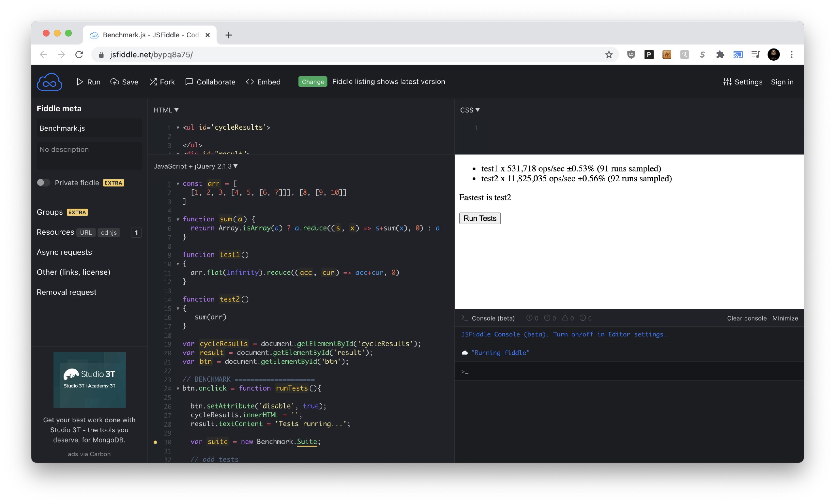Click in the CSS editor line 1
This screenshot has width=835, height=504.
point(641,128)
